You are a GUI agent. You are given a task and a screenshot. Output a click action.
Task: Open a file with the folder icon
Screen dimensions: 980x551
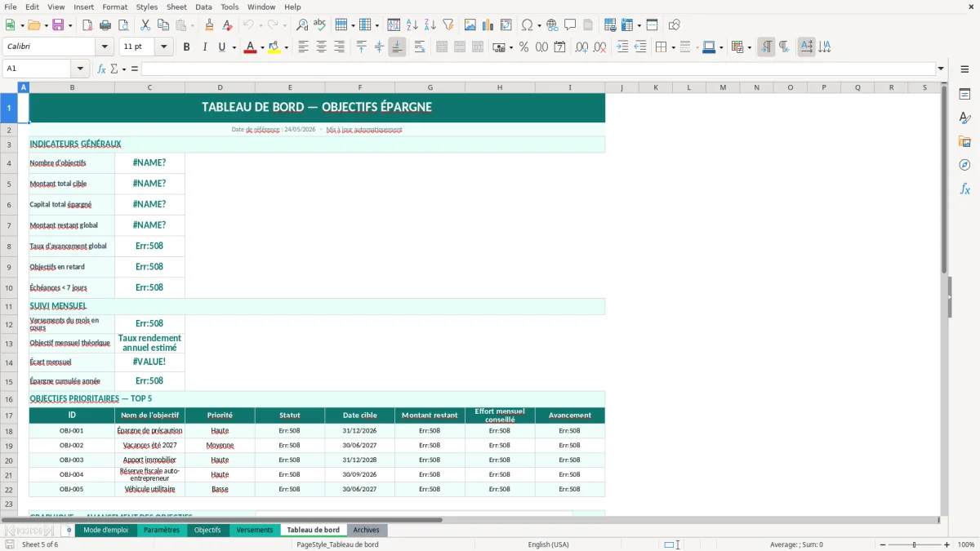point(36,25)
